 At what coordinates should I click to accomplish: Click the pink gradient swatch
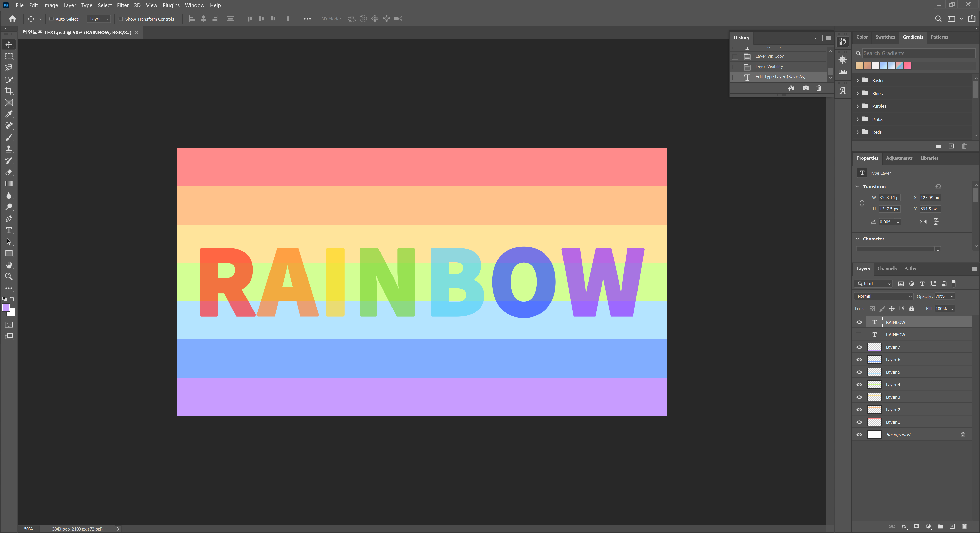tap(908, 66)
